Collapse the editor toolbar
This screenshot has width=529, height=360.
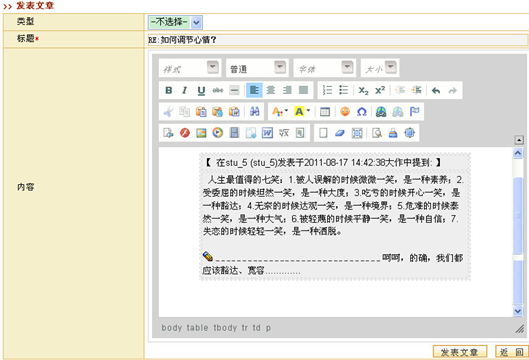(x=519, y=140)
